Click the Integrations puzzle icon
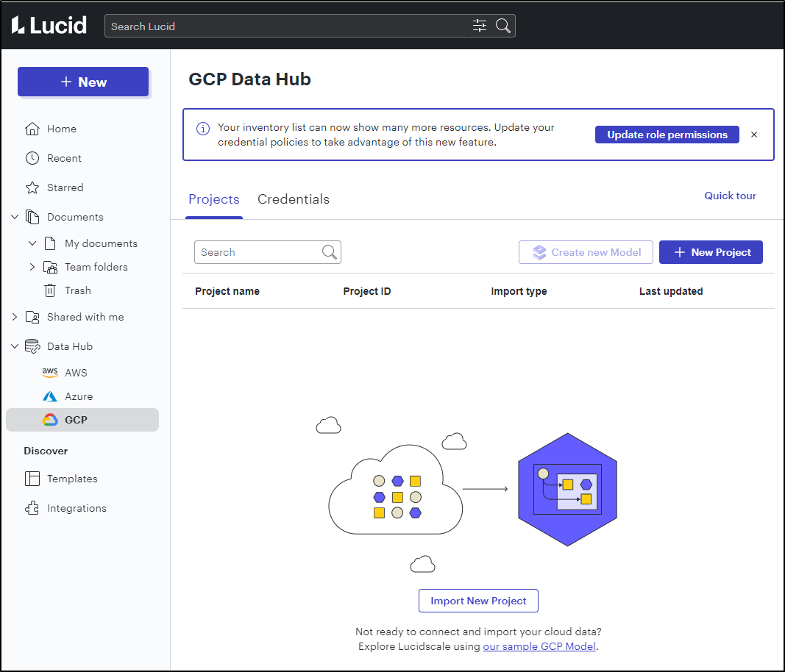Screen dimensions: 785x672 (32, 508)
